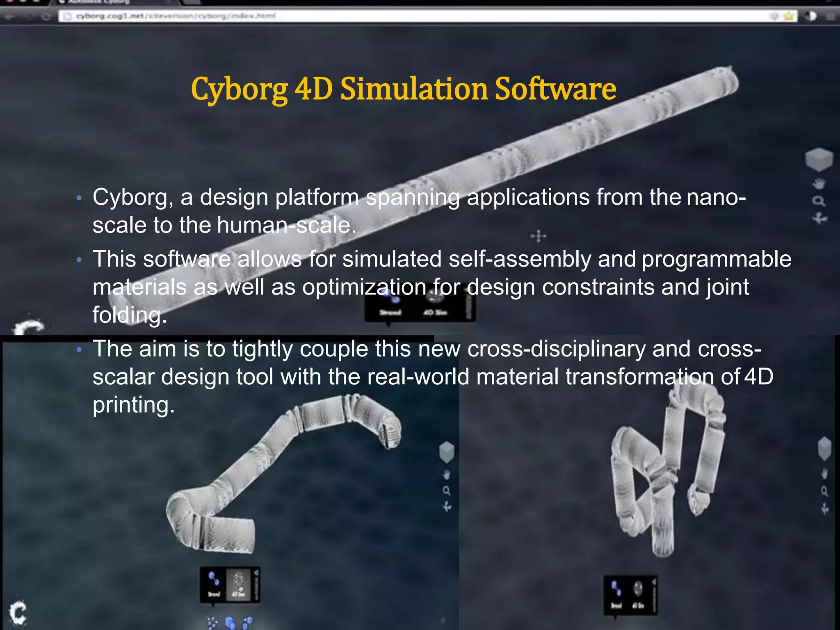Select the pan hand tool beside the folded strand
The width and height of the screenshot is (840, 630).
824,474
